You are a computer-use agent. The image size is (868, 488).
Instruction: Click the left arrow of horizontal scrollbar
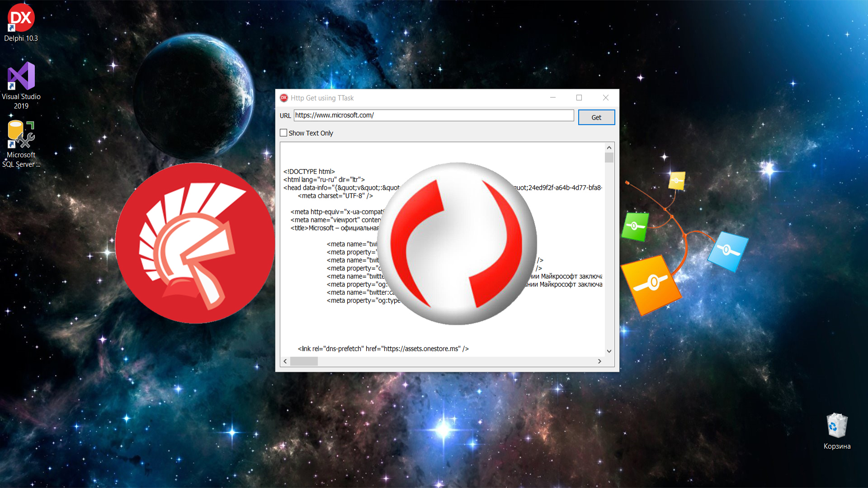[285, 361]
